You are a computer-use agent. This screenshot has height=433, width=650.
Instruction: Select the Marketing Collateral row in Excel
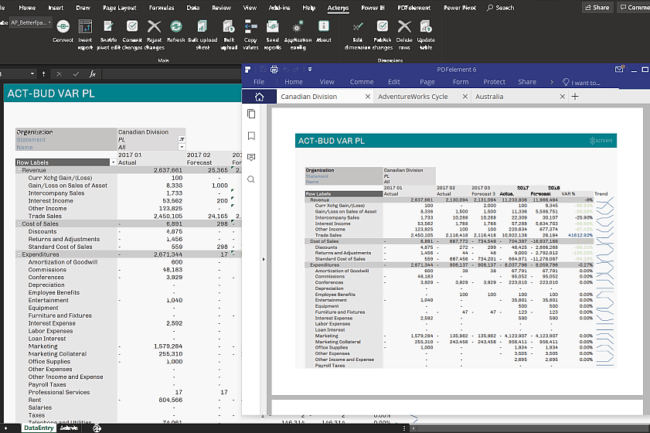(x=57, y=354)
